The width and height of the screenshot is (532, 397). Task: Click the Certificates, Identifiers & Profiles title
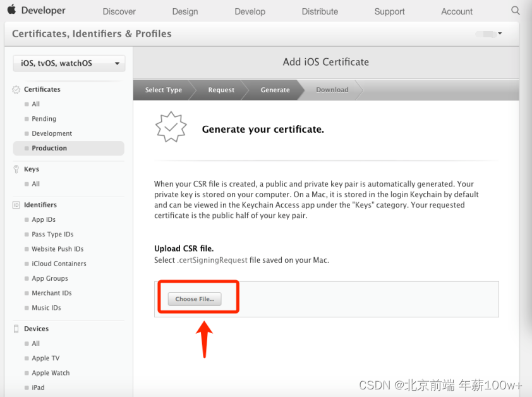(x=92, y=34)
